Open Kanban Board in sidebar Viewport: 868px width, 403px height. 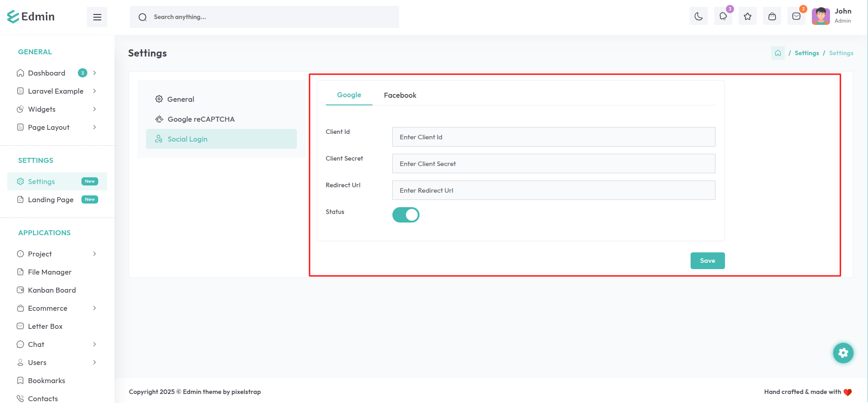pos(52,290)
